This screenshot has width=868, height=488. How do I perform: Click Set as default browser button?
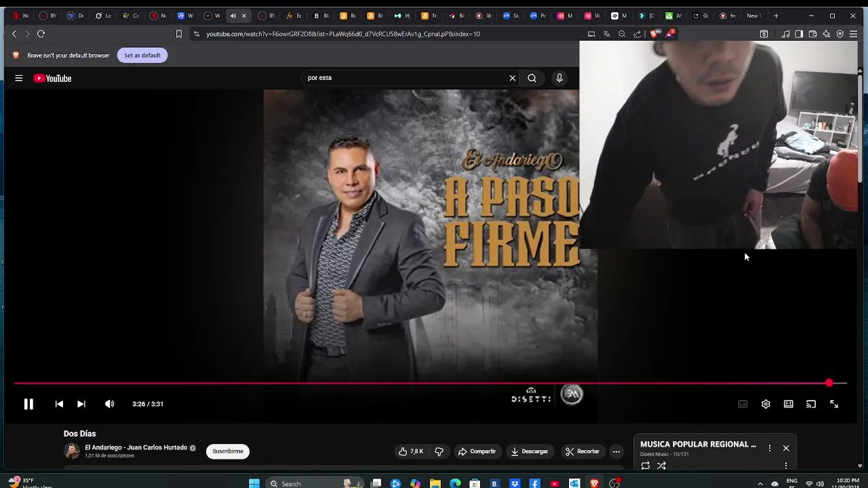142,56
